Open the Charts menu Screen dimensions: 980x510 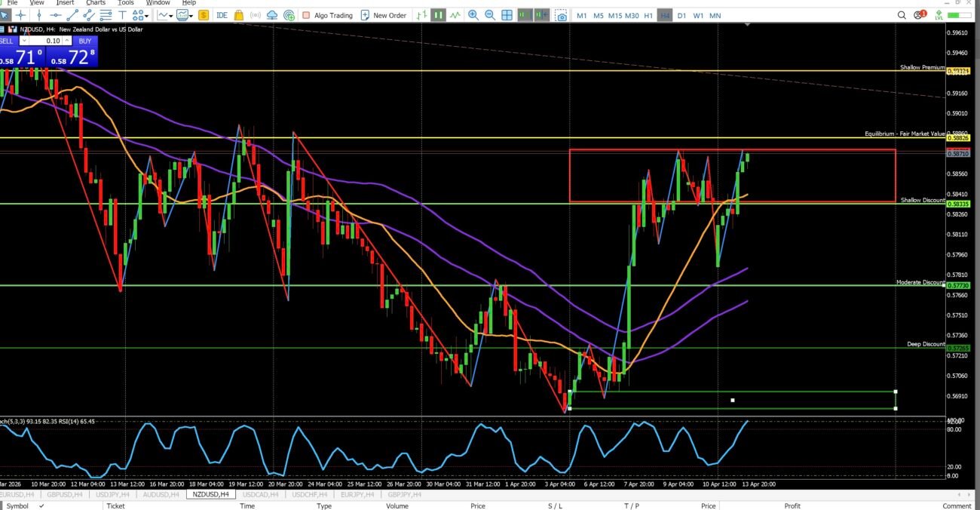tap(96, 3)
